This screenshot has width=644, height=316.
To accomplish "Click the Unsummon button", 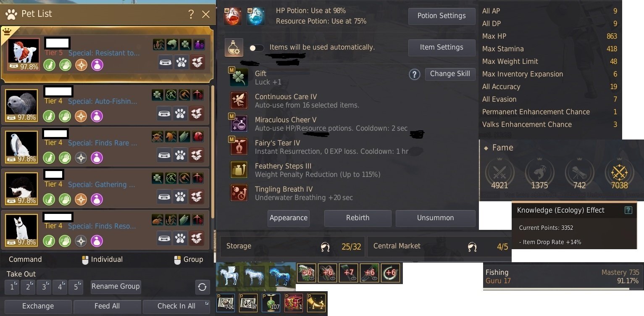I will tap(435, 218).
